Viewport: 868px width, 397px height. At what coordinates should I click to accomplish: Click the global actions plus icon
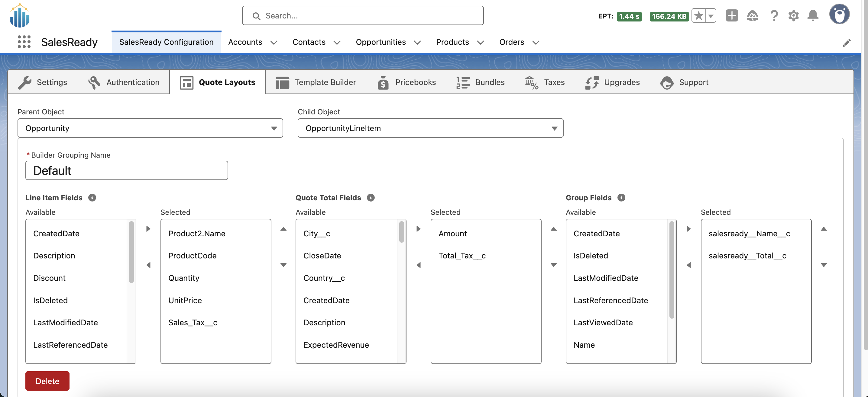pyautogui.click(x=731, y=15)
